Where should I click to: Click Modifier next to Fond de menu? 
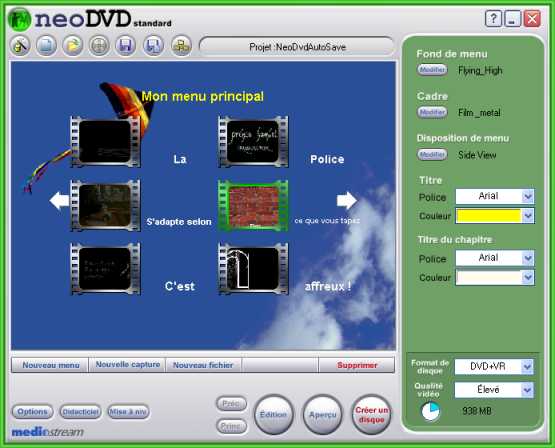pos(432,70)
